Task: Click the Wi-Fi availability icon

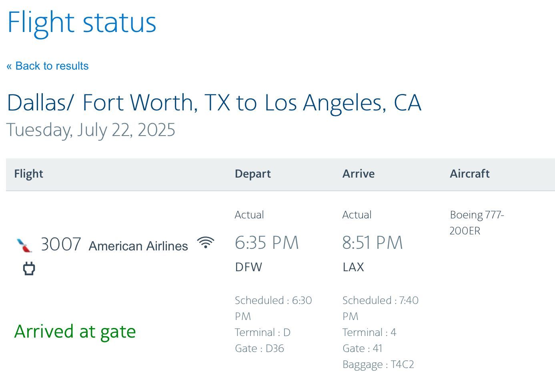Action: 206,243
